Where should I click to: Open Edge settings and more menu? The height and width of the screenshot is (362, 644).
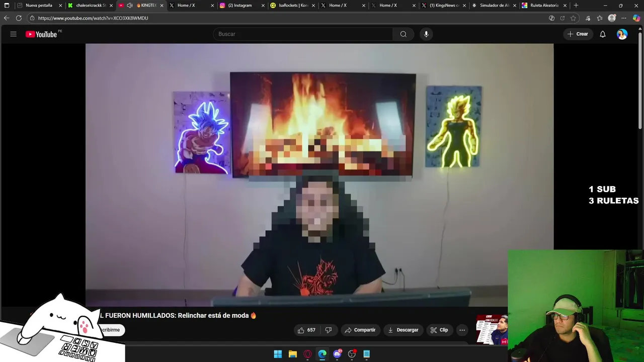click(x=624, y=18)
